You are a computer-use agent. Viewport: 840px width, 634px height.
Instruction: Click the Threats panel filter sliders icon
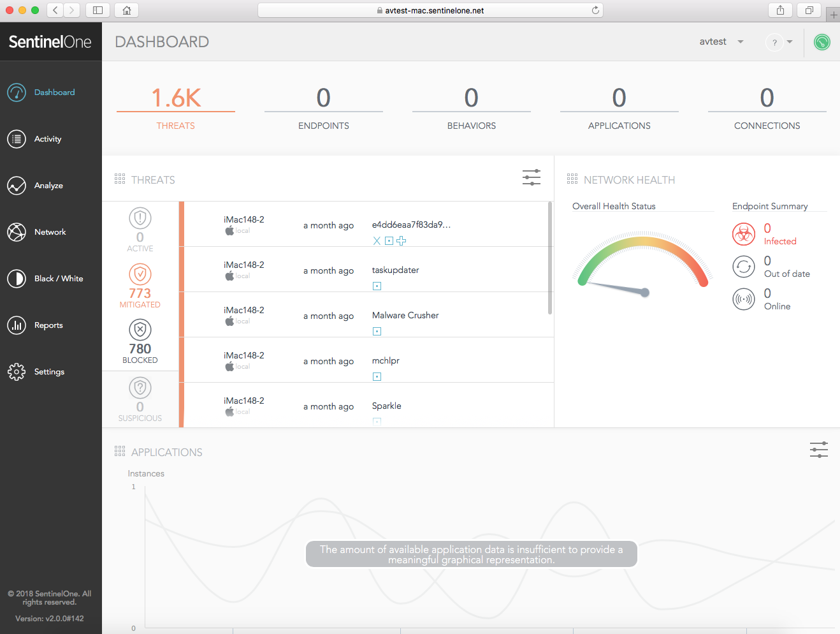[531, 178]
